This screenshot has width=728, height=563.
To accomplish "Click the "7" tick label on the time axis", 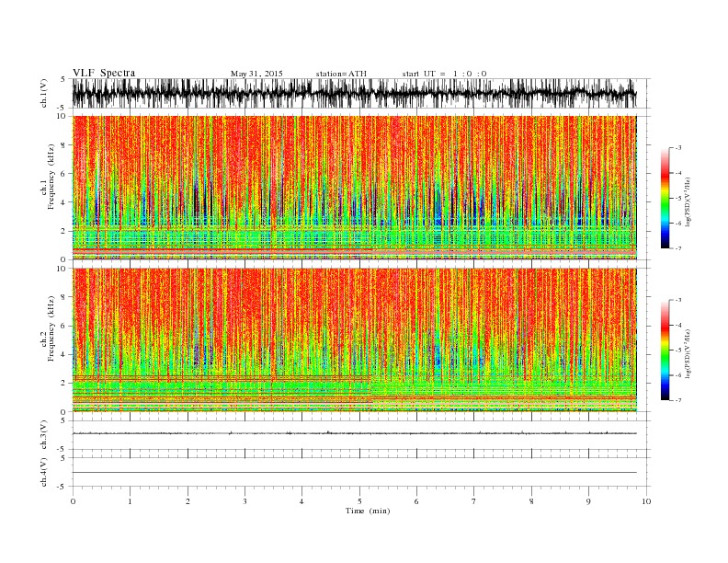I will [x=474, y=501].
